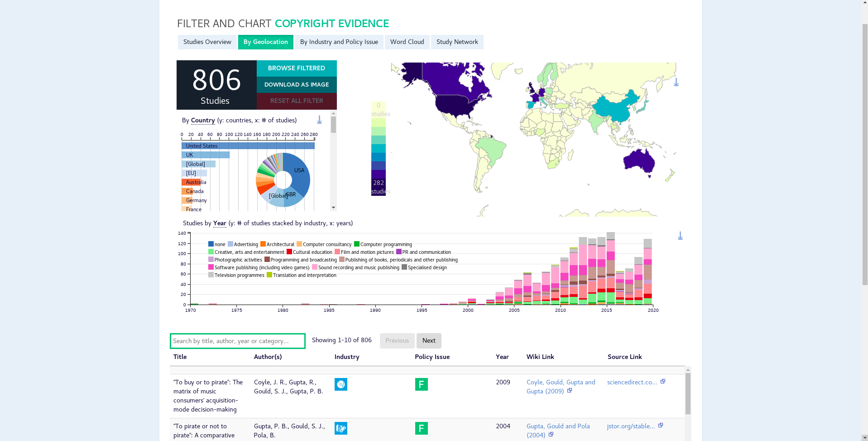The height and width of the screenshot is (441, 868).
Task: Click the industry icon in the 2004 row
Action: click(x=340, y=428)
